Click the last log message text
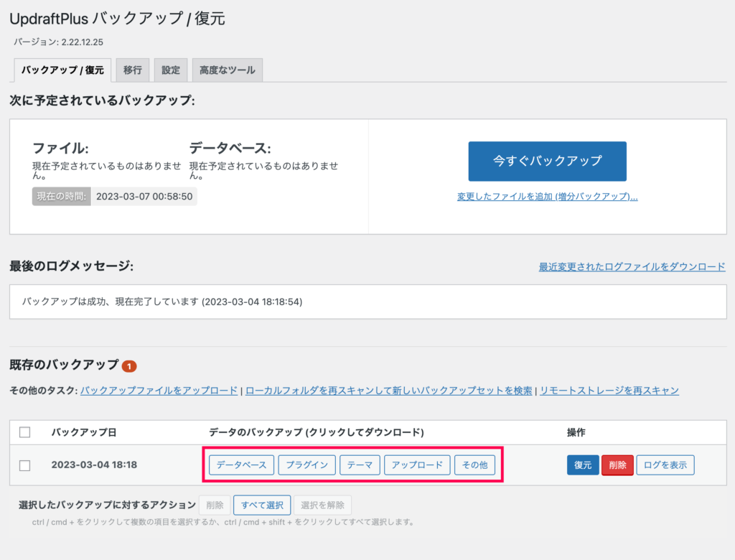735x560 pixels. [162, 302]
